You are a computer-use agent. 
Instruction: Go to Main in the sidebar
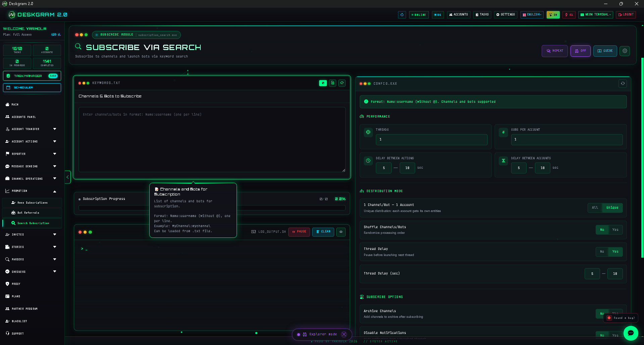pos(32,104)
